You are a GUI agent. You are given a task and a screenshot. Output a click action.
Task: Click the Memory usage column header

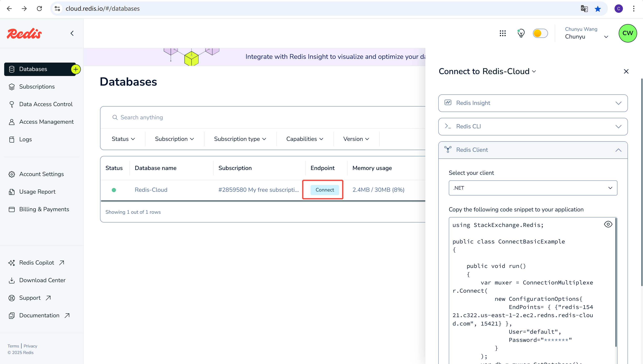pyautogui.click(x=372, y=168)
